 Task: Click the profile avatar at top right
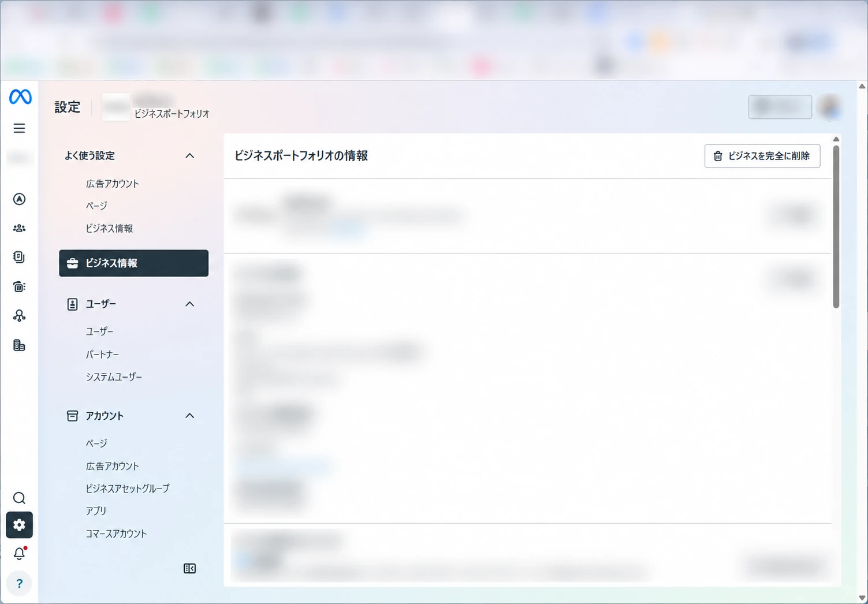(x=830, y=107)
